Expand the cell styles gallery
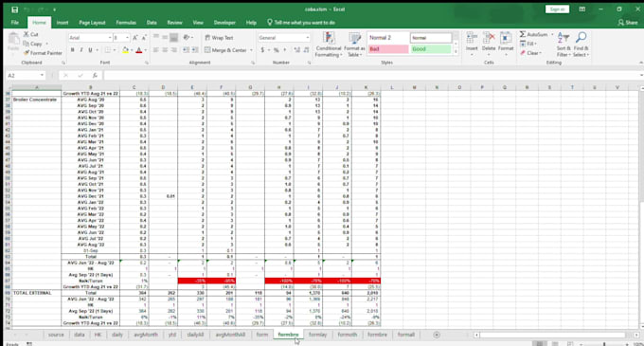This screenshot has height=346, width=644. tap(456, 52)
